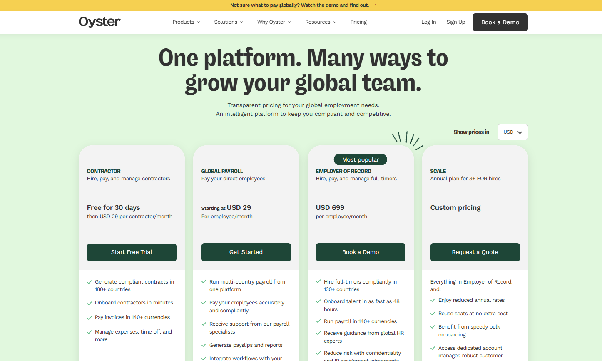The width and height of the screenshot is (602, 361).
Task: Click the Book a Demo header button
Action: [500, 22]
